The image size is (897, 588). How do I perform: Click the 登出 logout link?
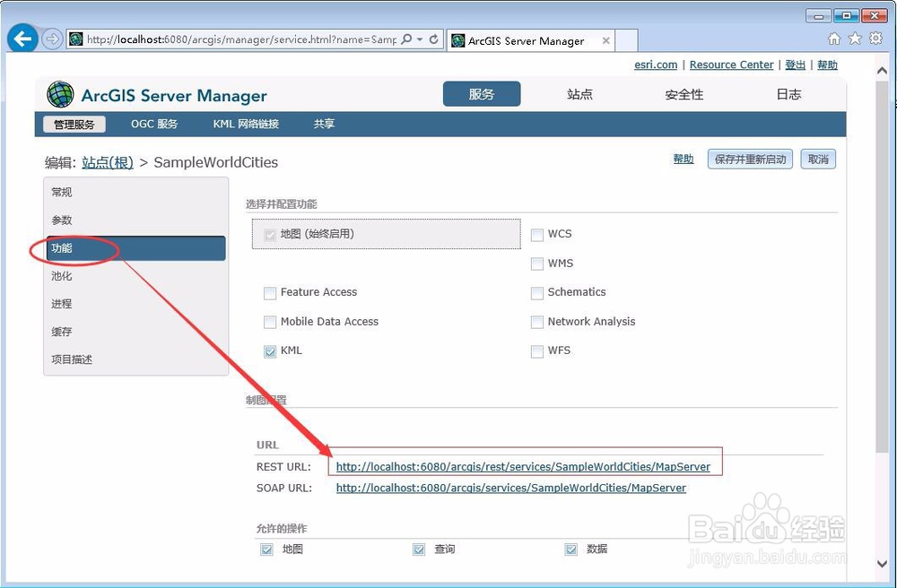795,65
